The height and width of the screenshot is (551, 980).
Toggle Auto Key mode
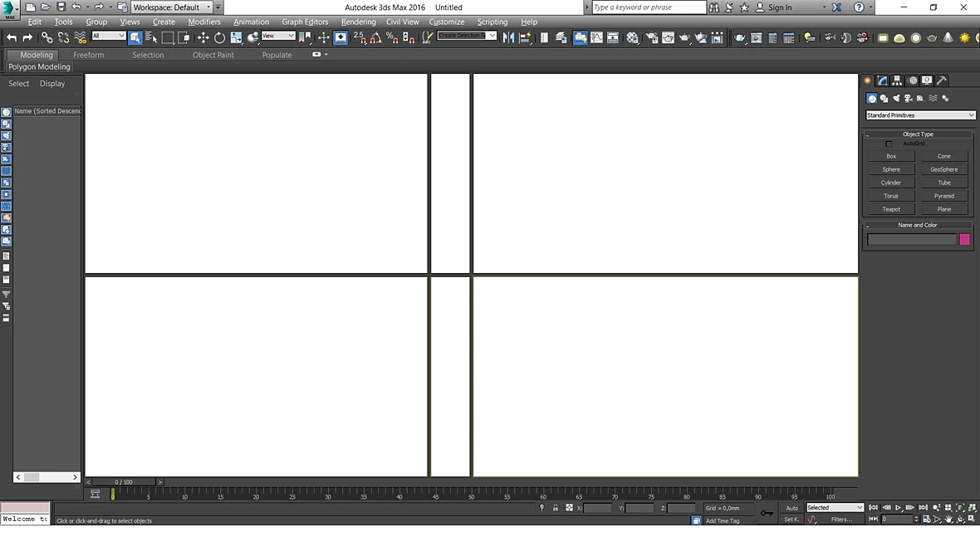(791, 508)
